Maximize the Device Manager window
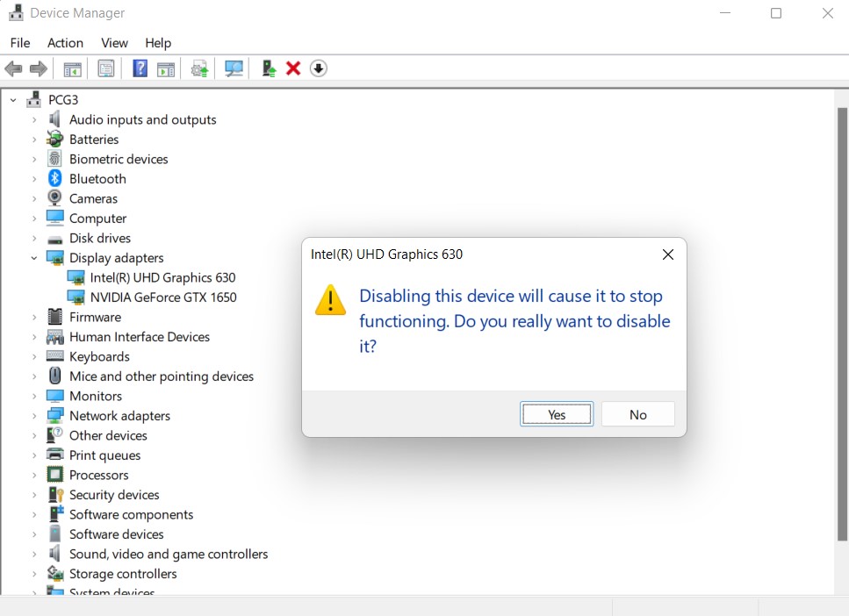The width and height of the screenshot is (849, 616). tap(776, 13)
